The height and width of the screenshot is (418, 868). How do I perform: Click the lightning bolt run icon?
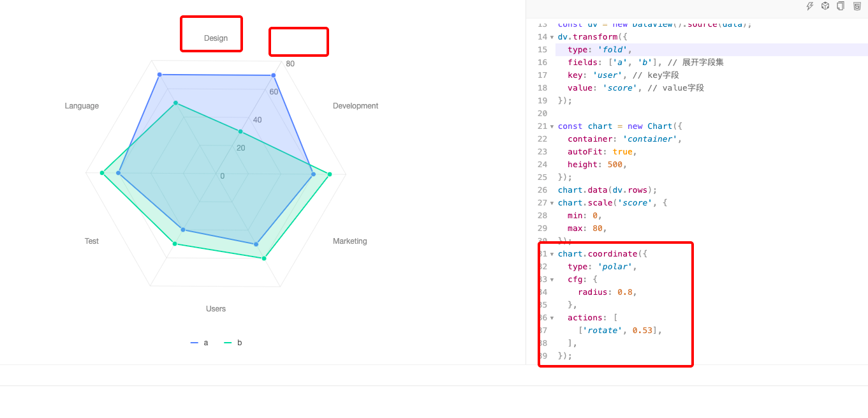point(810,6)
